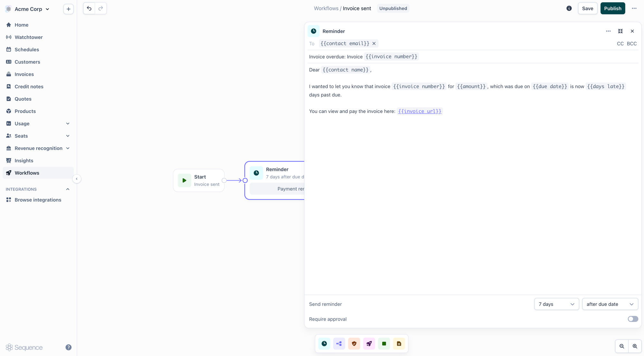Screen dimensions: 644x356
Task: Remove the {{contact email}} recipient chip
Action: (x=374, y=43)
